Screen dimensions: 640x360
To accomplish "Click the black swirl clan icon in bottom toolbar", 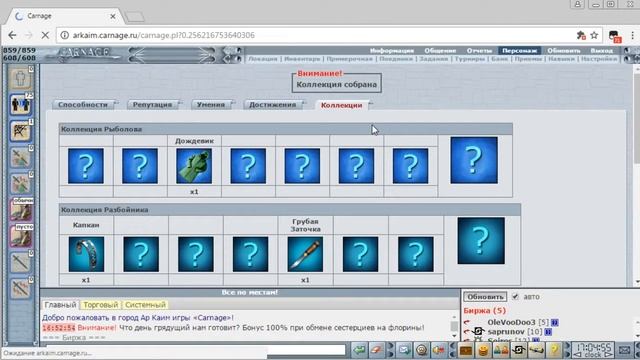I will 518,350.
